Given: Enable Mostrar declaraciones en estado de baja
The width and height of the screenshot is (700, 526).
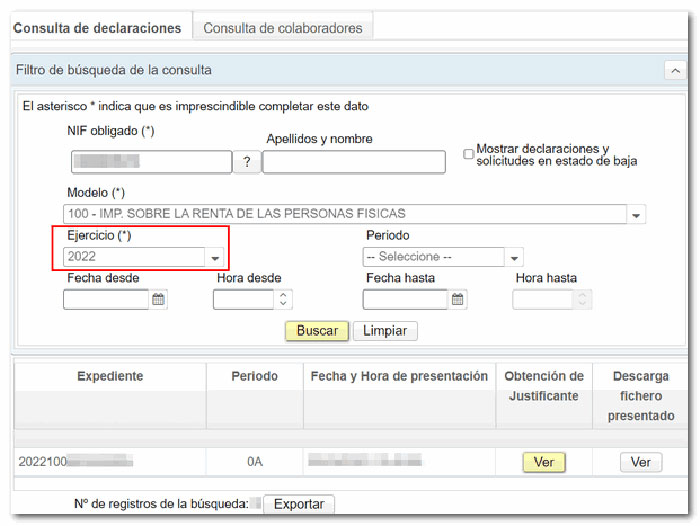Looking at the screenshot, I should 468,154.
